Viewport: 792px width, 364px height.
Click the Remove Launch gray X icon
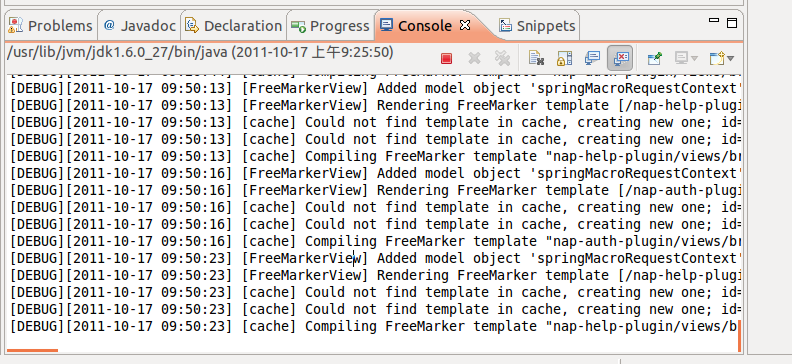click(x=474, y=59)
